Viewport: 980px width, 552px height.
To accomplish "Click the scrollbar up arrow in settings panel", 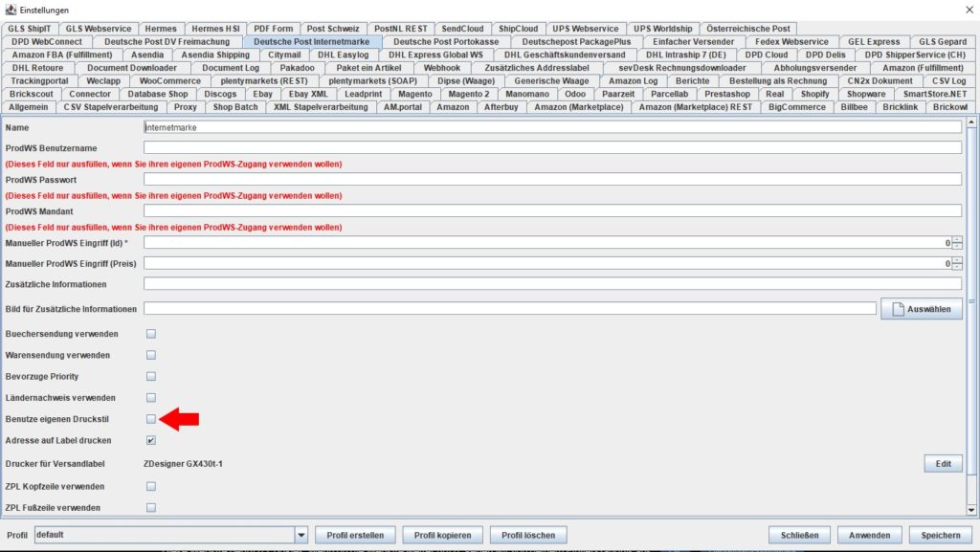I will point(971,121).
